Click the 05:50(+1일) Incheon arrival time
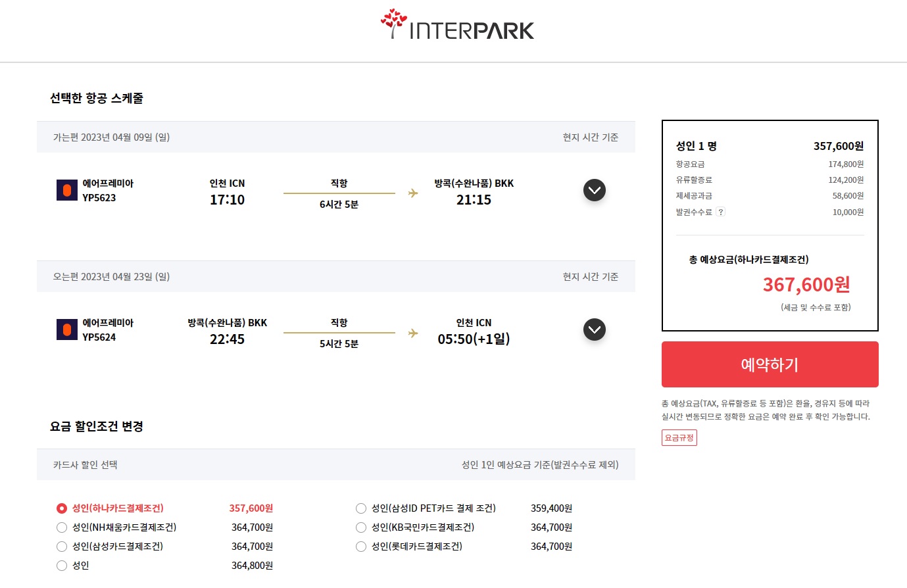 click(x=474, y=339)
